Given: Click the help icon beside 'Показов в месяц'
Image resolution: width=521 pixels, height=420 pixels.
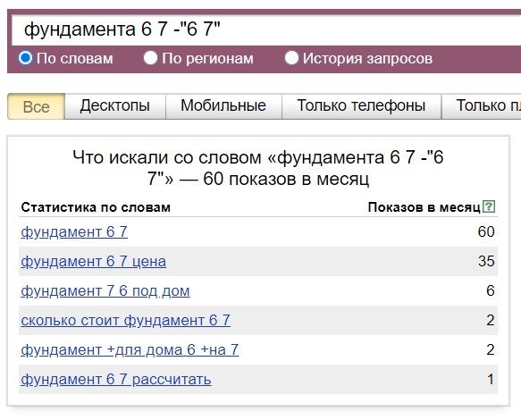Looking at the screenshot, I should [x=489, y=206].
